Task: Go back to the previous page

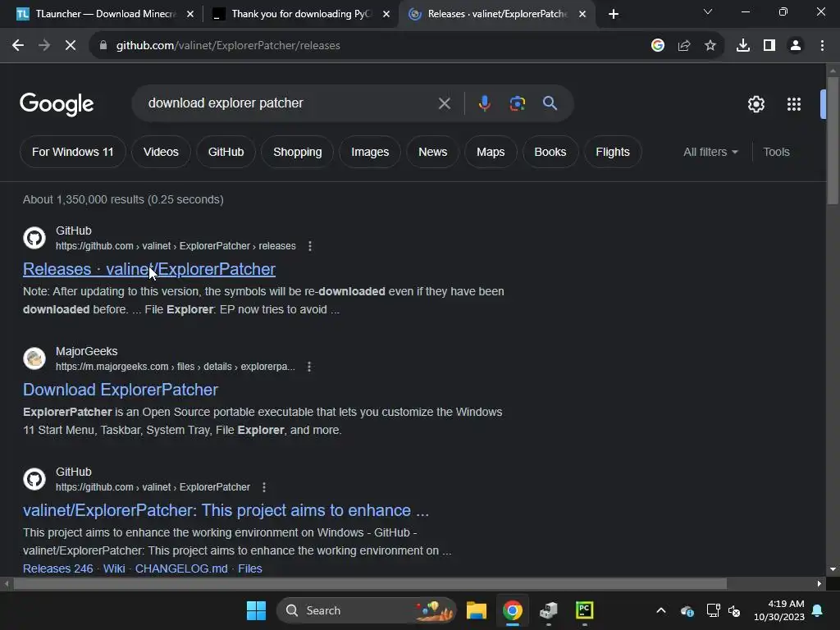Action: 18,46
